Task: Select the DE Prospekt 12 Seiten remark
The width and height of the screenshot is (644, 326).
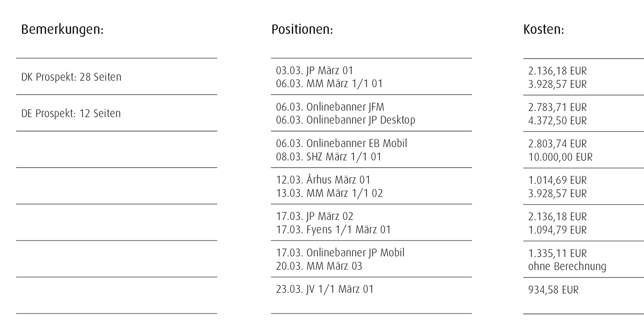Action: (x=71, y=114)
